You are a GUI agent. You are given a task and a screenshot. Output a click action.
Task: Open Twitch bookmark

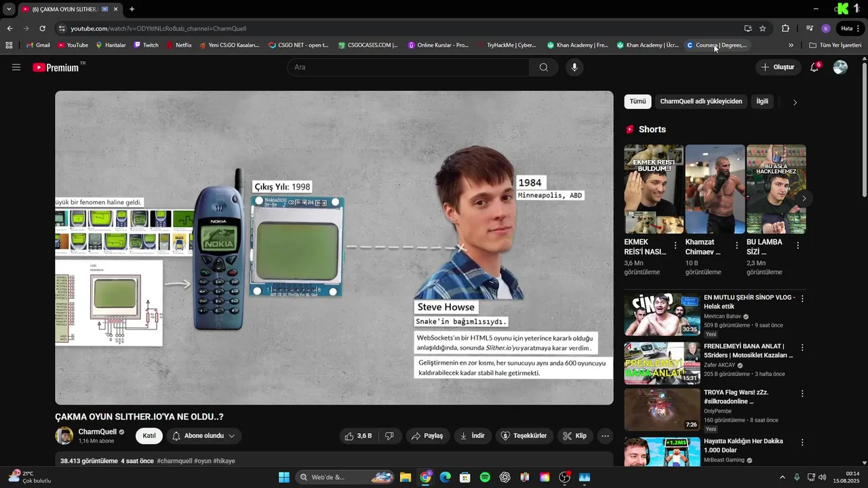click(x=146, y=45)
